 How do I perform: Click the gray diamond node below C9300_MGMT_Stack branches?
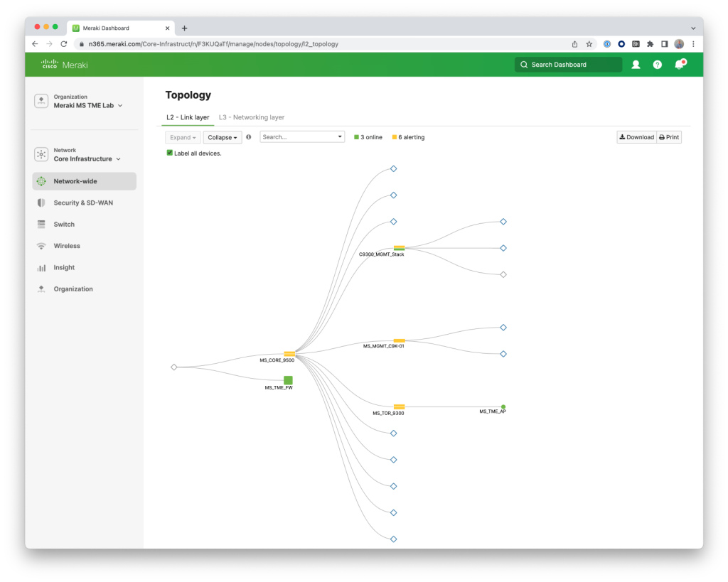(503, 274)
